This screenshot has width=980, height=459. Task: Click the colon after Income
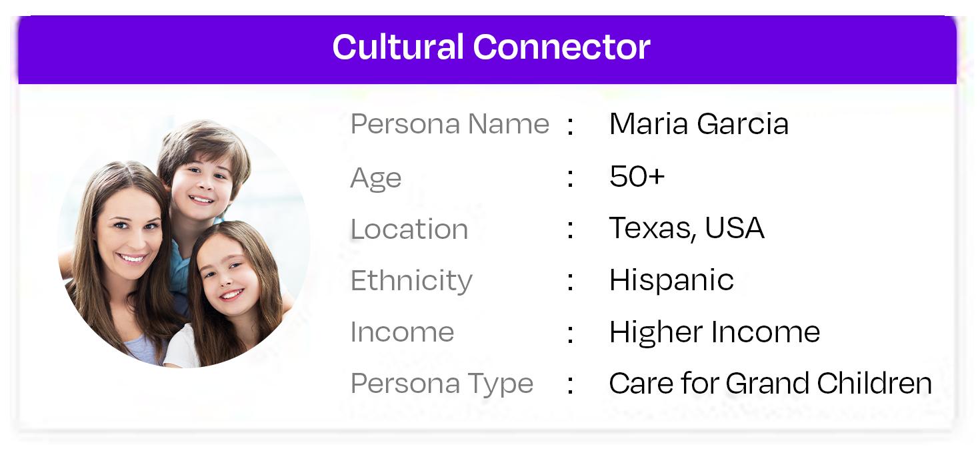tap(571, 333)
